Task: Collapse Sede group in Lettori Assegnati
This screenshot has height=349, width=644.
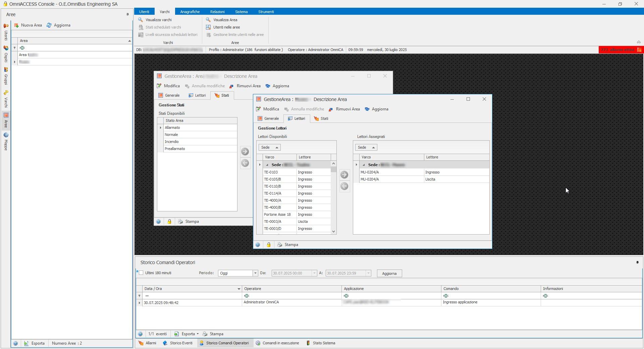Action: [364, 165]
